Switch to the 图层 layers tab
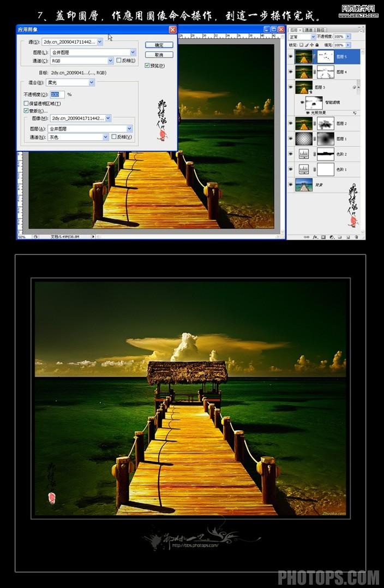Image resolution: width=384 pixels, height=588 pixels. click(x=296, y=29)
